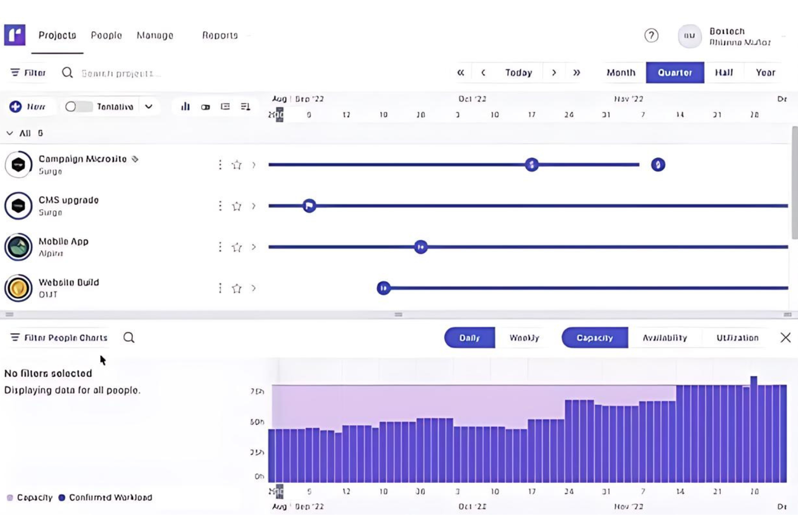Switch the timeline to Month view
This screenshot has height=532, width=798.
[621, 72]
